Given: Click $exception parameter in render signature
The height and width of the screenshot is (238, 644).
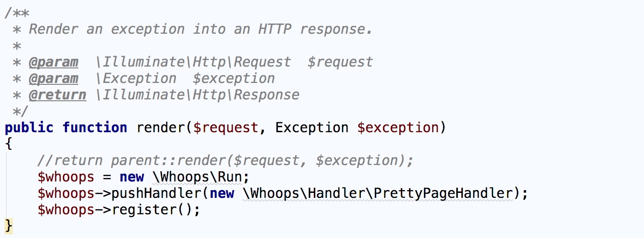Looking at the screenshot, I should coord(398,128).
